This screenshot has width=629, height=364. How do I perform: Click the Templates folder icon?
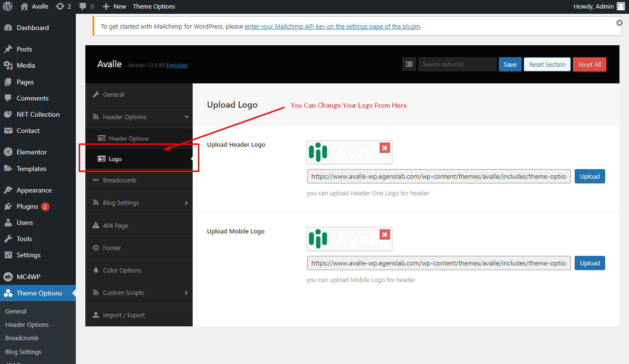[8, 169]
